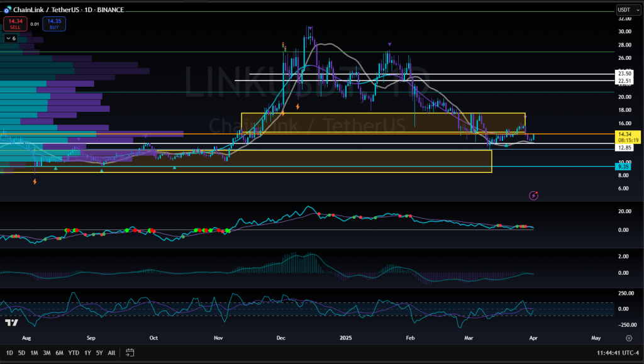The image size is (644, 364).
Task: Click the Apr label on the time axis
Action: tap(533, 338)
